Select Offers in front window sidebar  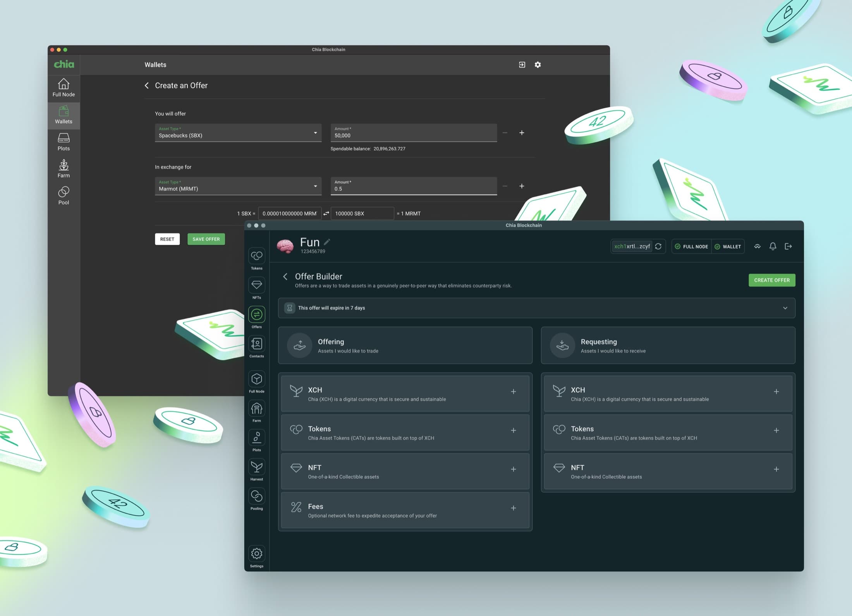[256, 318]
